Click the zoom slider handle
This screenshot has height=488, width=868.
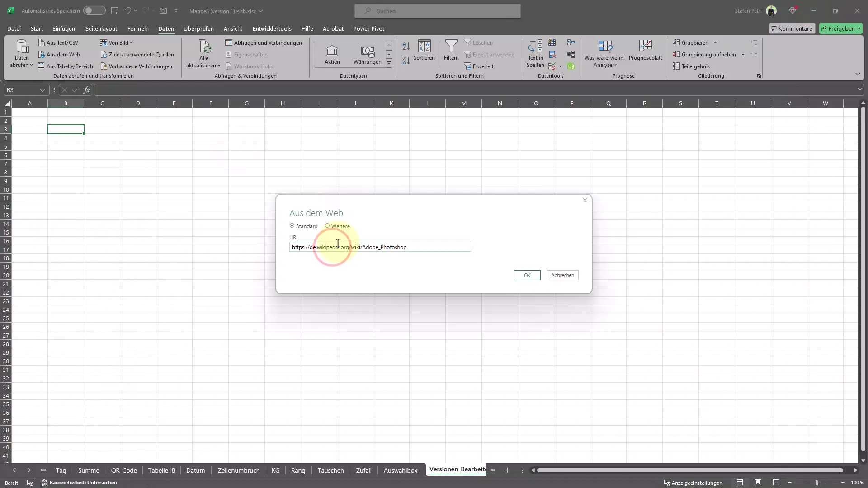coord(816,483)
